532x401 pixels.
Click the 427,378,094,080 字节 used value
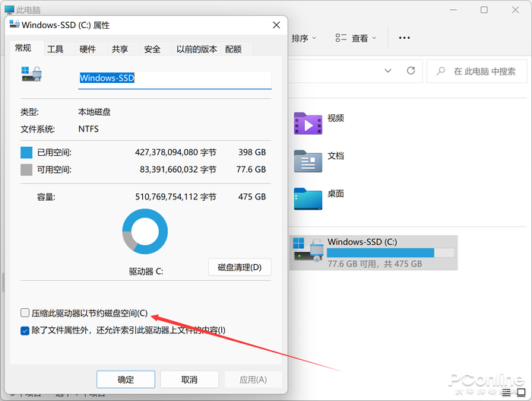(176, 152)
